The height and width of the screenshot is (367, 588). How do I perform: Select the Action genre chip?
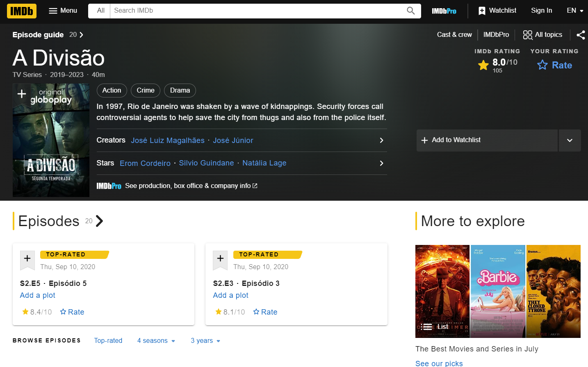click(112, 91)
